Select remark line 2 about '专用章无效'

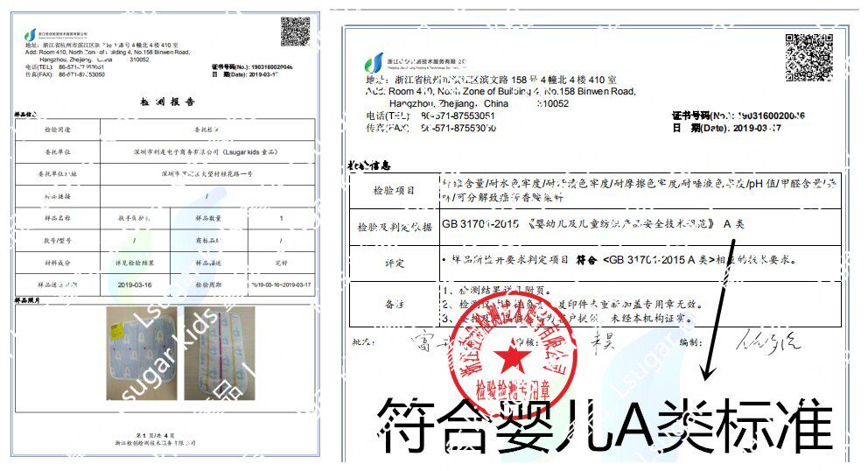[573, 304]
